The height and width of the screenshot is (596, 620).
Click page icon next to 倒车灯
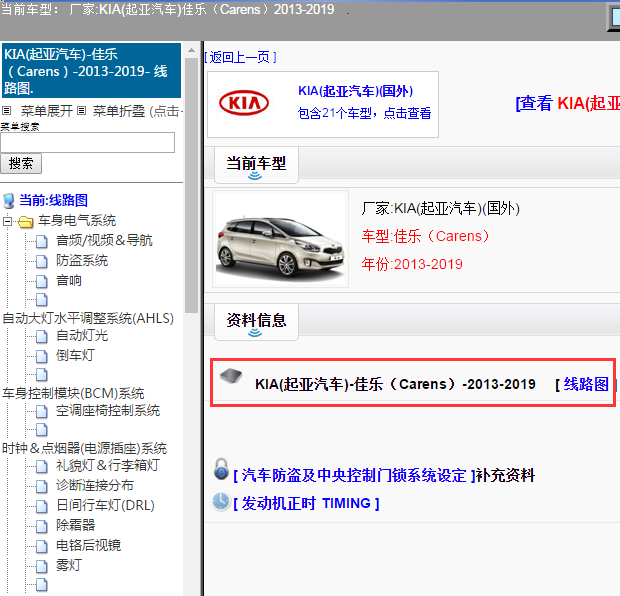[42, 356]
